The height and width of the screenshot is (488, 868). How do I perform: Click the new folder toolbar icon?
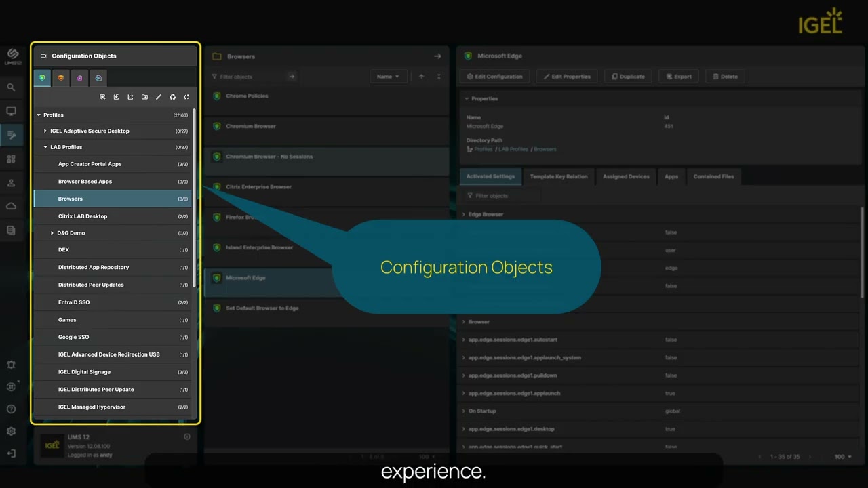tap(144, 97)
